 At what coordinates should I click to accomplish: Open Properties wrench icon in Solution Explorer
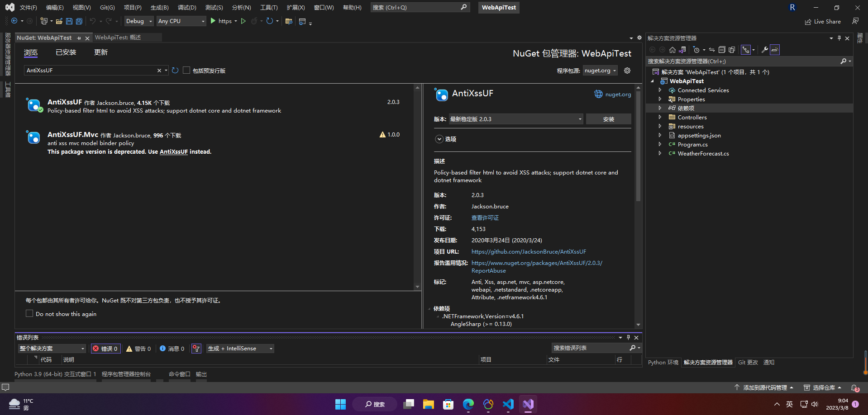(x=765, y=50)
